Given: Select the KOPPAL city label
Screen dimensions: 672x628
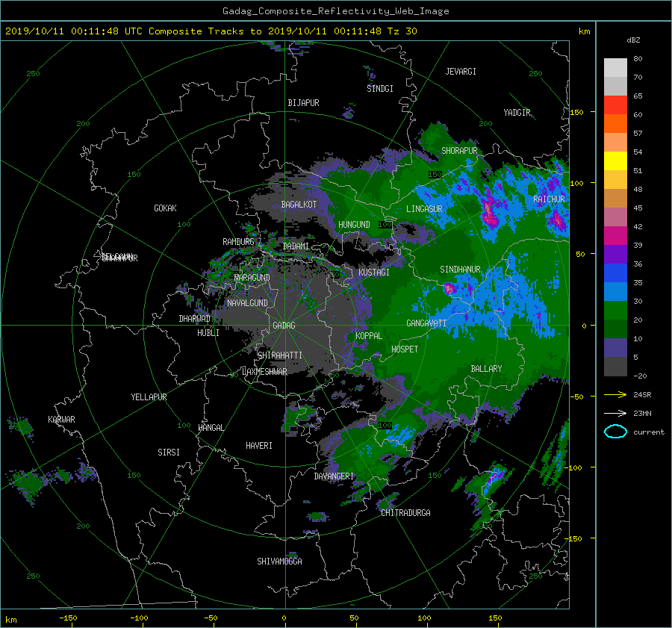Looking at the screenshot, I should coord(369,336).
